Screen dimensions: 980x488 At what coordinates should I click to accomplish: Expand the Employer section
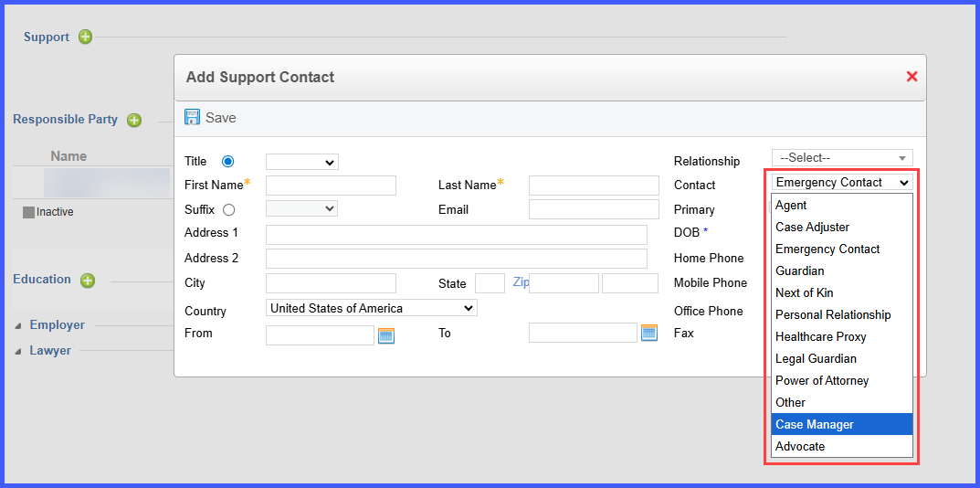click(17, 325)
